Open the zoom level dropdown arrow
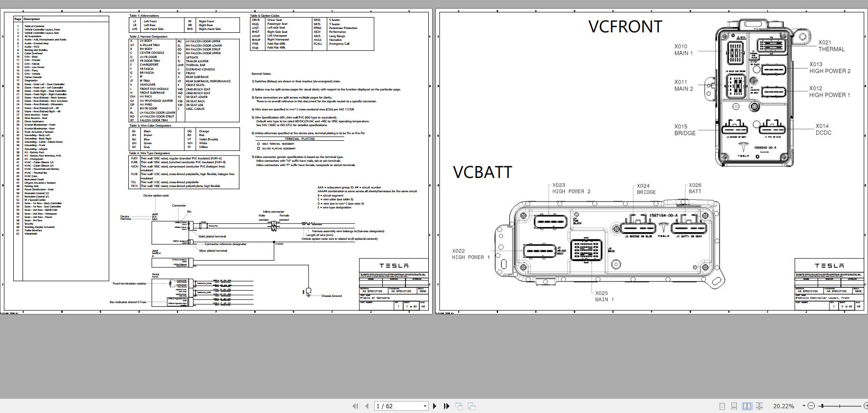The height and width of the screenshot is (413, 868). tap(803, 406)
